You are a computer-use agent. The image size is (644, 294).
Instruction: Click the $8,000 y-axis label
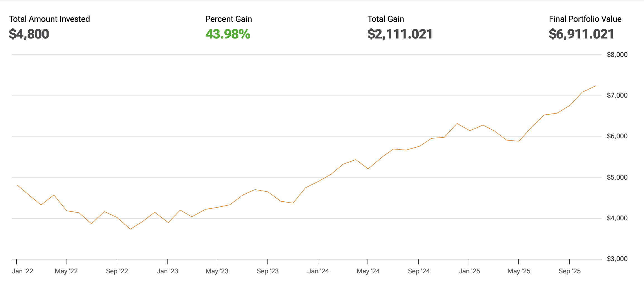tap(617, 55)
